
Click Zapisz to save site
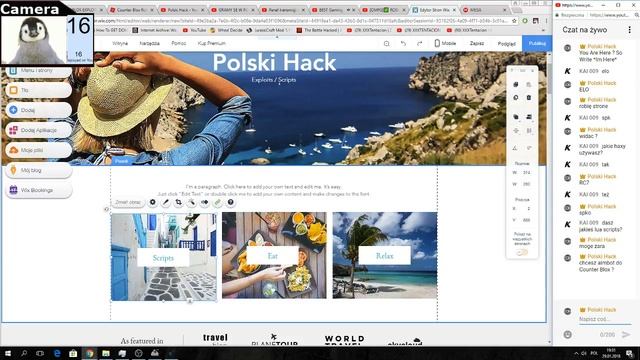[477, 43]
